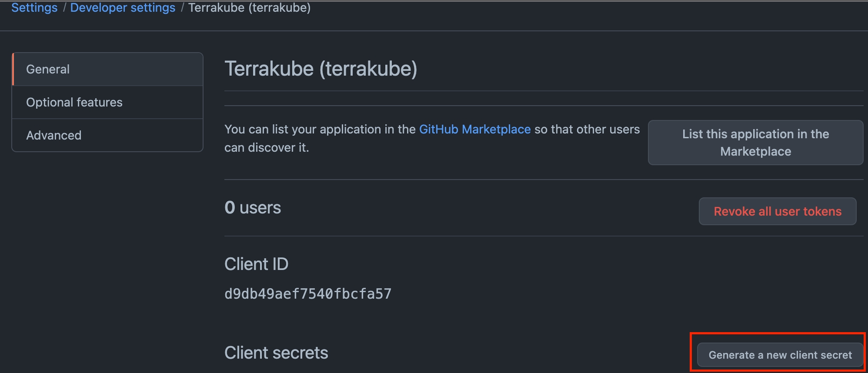Follow the GitHub Marketplace link
The height and width of the screenshot is (373, 868).
tap(474, 129)
